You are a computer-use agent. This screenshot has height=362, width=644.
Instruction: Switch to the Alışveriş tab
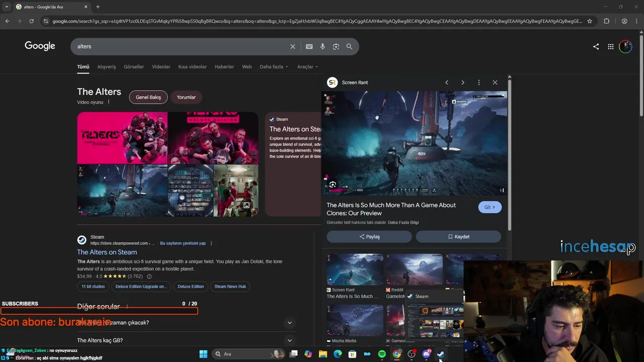point(106,67)
